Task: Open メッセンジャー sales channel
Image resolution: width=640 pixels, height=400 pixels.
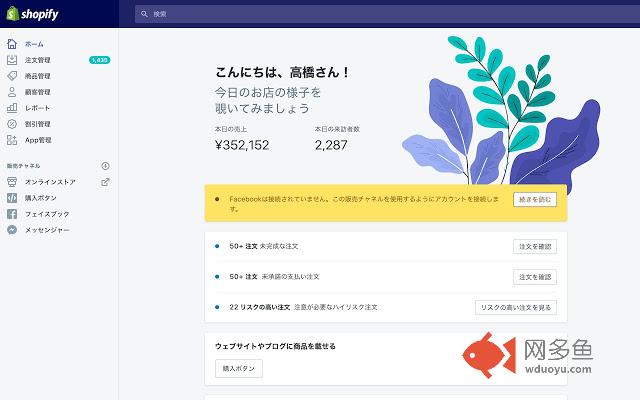Action: pyautogui.click(x=47, y=230)
